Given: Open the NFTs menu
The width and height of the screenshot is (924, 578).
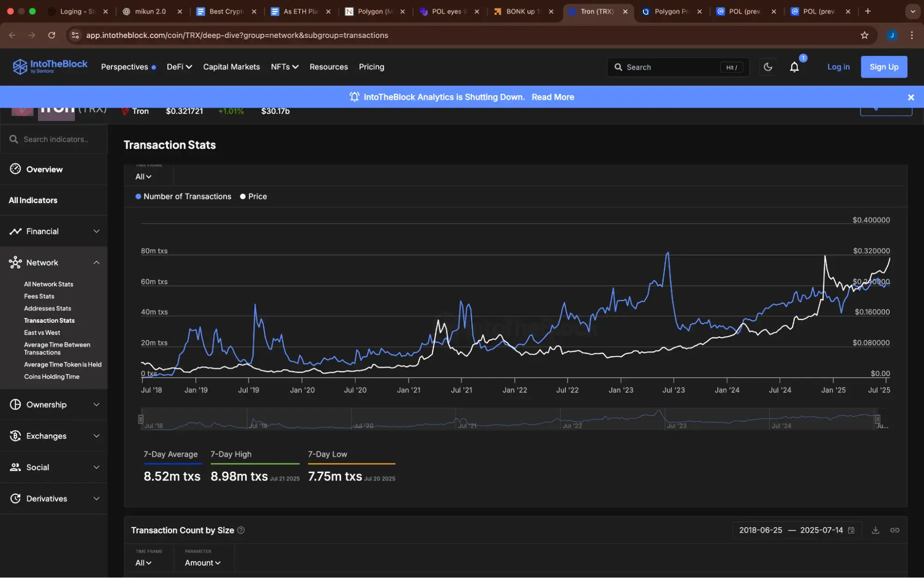Looking at the screenshot, I should tap(285, 67).
